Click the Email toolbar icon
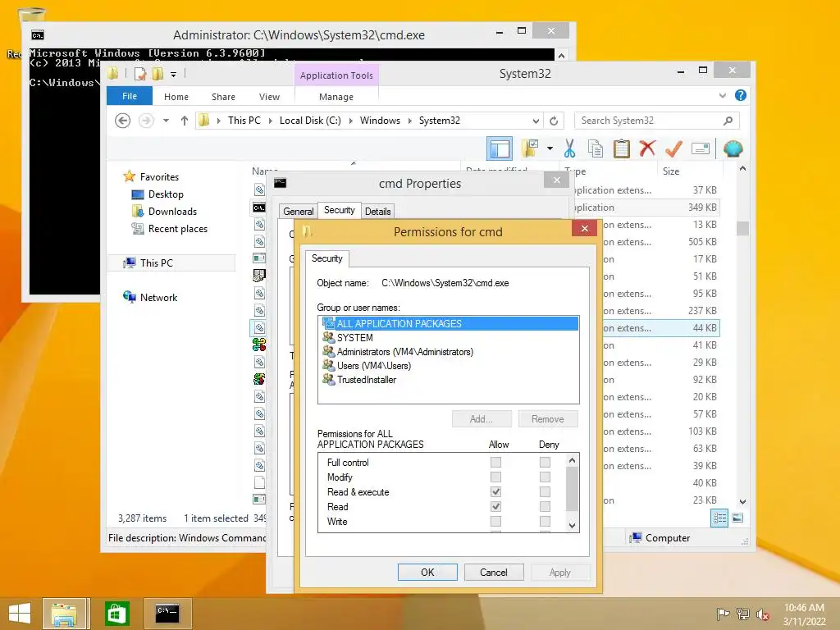This screenshot has width=840, height=630. pos(701,148)
